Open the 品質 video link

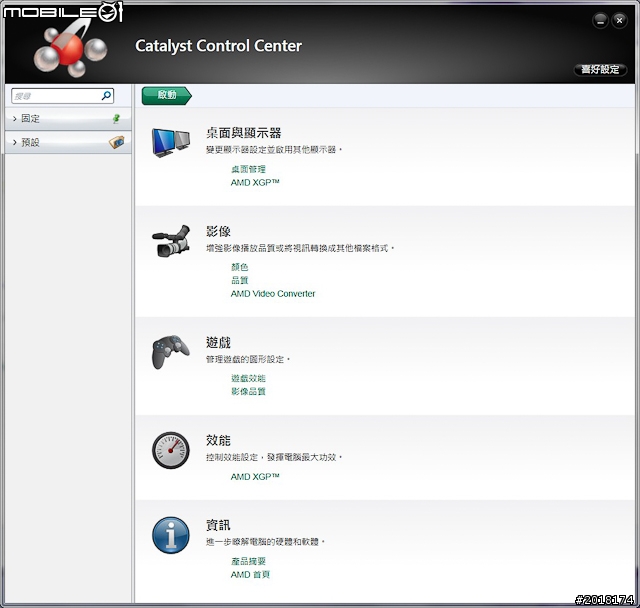click(240, 280)
